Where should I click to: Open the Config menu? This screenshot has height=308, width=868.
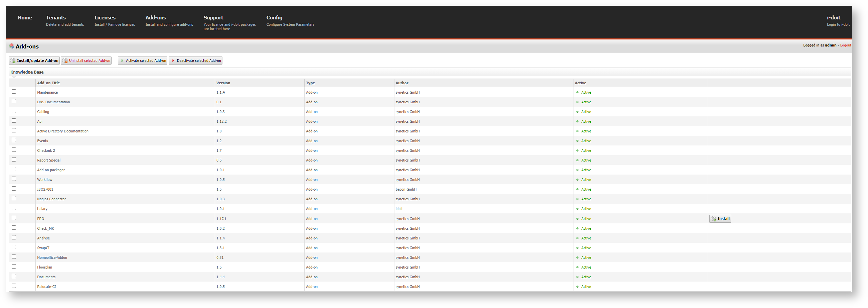point(290,21)
